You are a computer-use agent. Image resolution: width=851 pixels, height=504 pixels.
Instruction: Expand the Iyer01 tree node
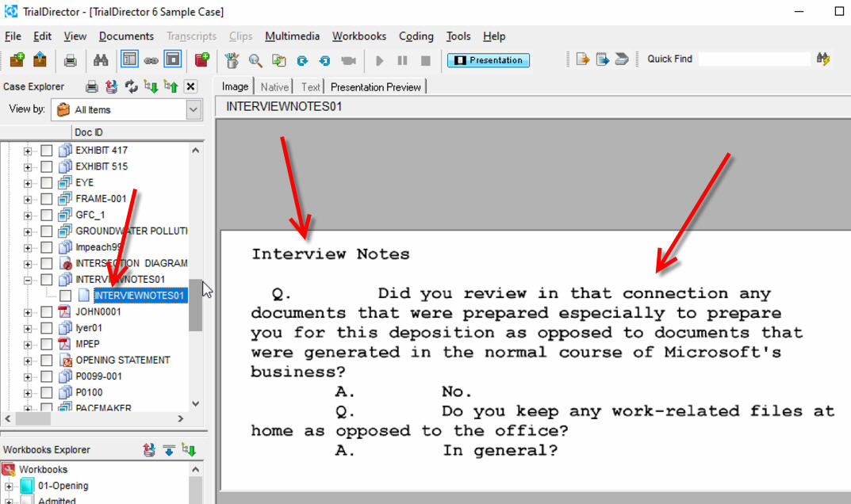pyautogui.click(x=27, y=328)
